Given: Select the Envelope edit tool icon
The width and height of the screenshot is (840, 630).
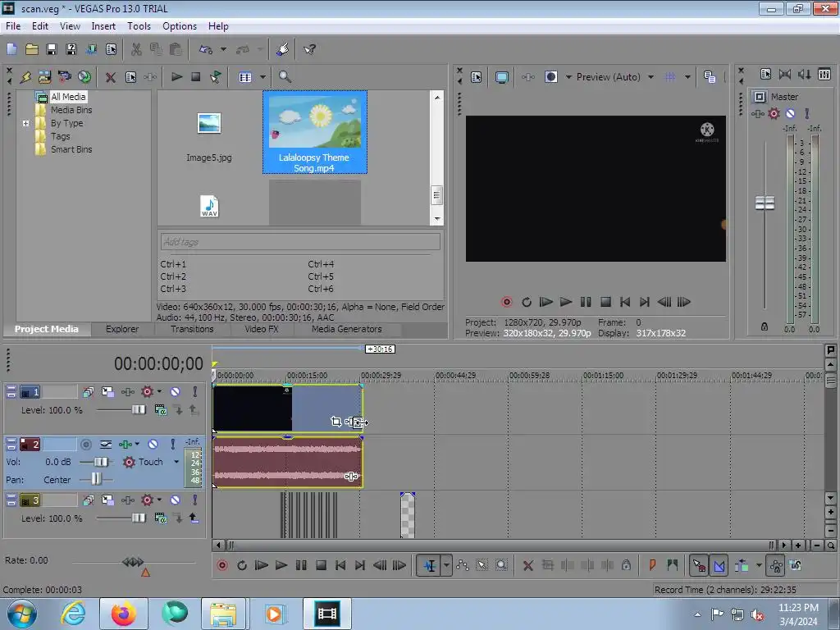Looking at the screenshot, I should tap(463, 565).
